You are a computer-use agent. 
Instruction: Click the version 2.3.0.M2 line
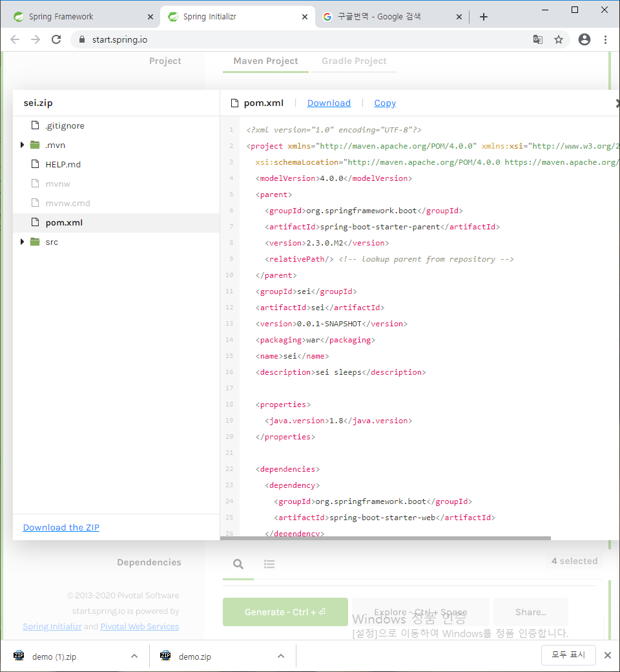click(x=327, y=243)
